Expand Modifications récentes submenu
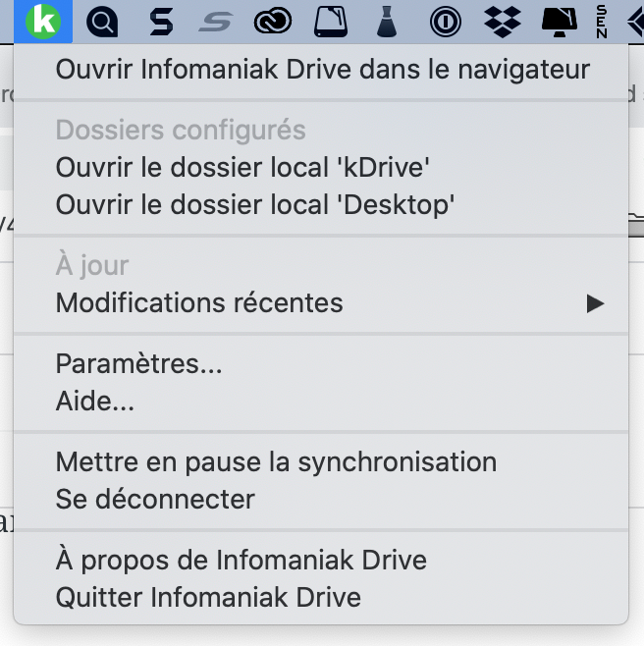 pyautogui.click(x=321, y=302)
